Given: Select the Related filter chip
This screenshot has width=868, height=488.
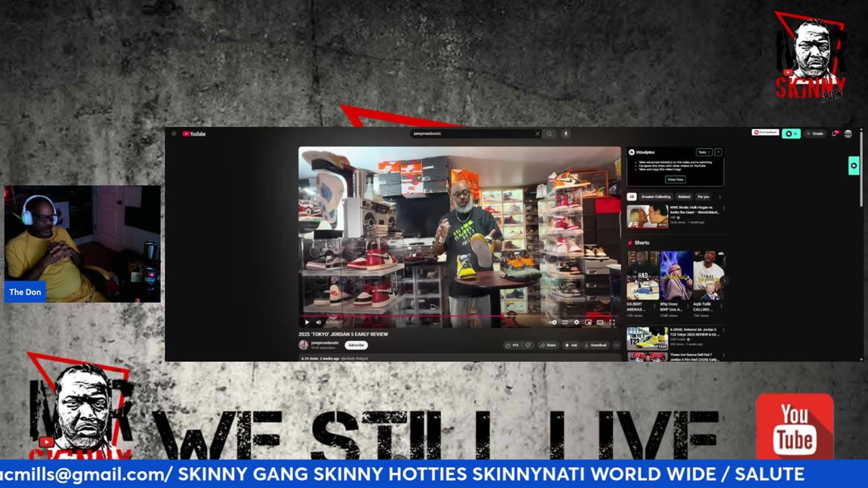Looking at the screenshot, I should (684, 197).
